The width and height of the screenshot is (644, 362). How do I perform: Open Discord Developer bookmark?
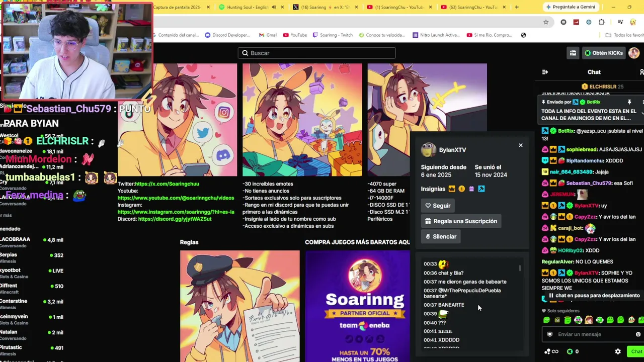click(x=227, y=35)
